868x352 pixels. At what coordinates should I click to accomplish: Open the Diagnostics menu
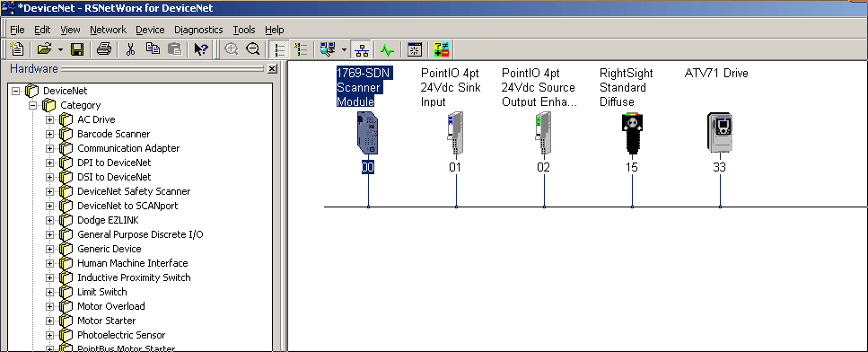(198, 30)
